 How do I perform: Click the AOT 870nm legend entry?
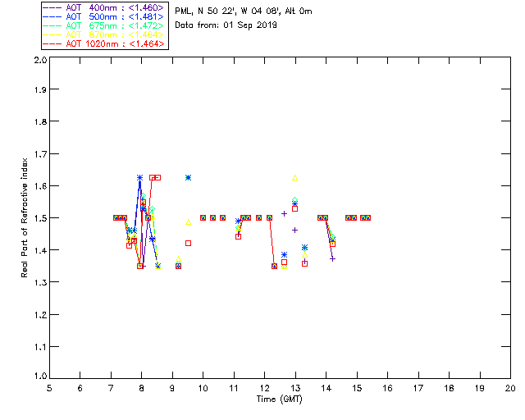click(x=104, y=34)
